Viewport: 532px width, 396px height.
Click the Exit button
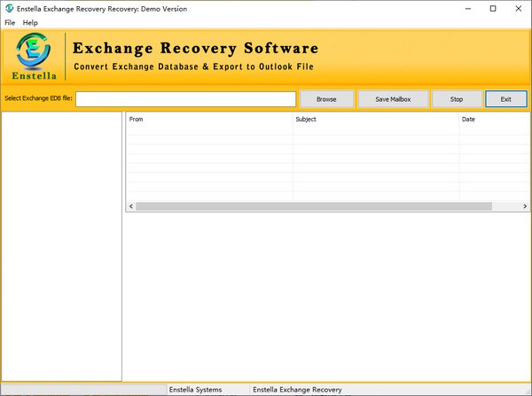tap(505, 99)
